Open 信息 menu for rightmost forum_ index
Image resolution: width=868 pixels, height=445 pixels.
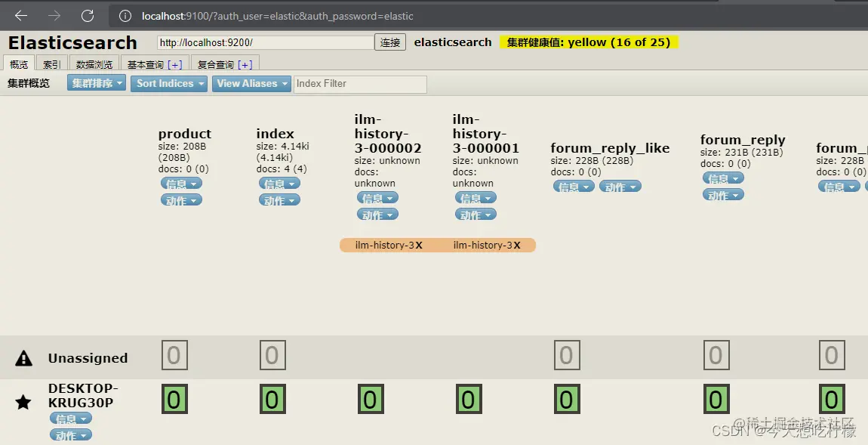tap(839, 187)
